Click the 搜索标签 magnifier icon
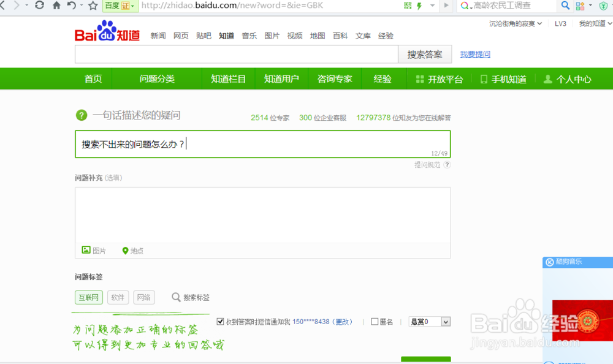613x364 pixels. 176,298
